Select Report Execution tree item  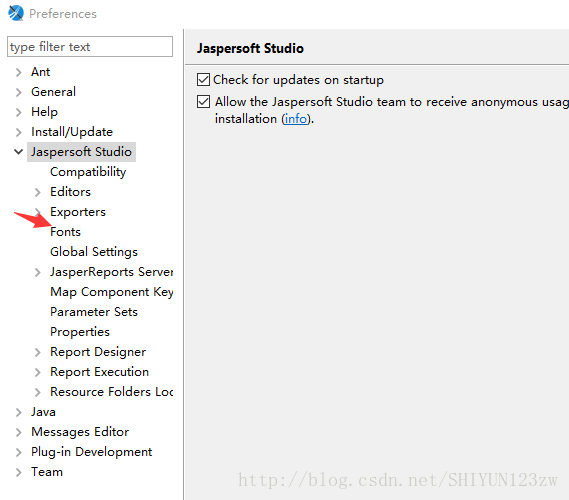coord(99,372)
